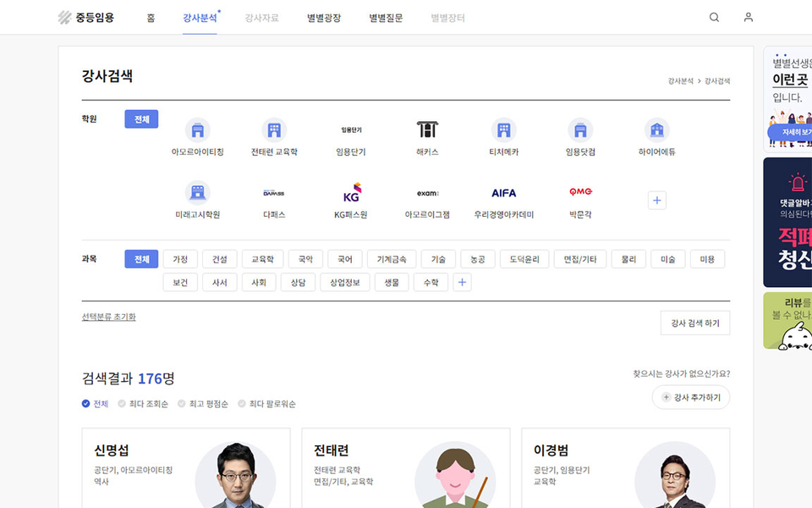Click the 중등임용 site logo
812x508 pixels.
tap(86, 17)
